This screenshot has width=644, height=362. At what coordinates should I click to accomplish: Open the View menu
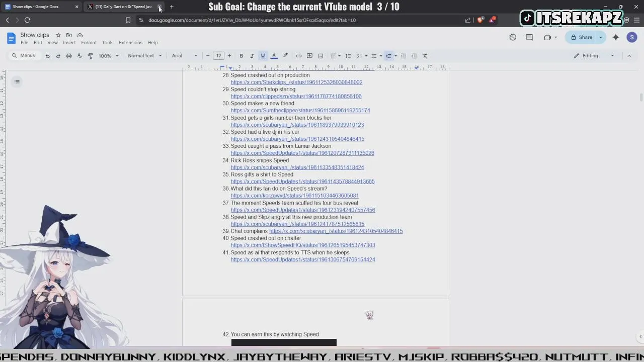[x=52, y=43]
